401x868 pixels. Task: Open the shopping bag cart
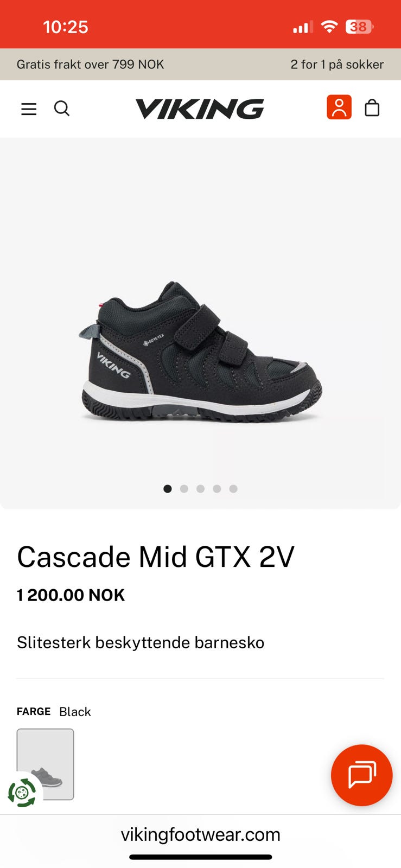[372, 107]
